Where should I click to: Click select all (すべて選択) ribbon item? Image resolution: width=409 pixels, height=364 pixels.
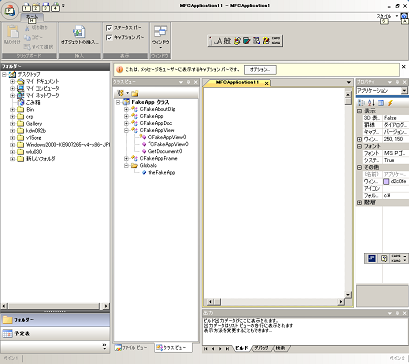[39, 47]
